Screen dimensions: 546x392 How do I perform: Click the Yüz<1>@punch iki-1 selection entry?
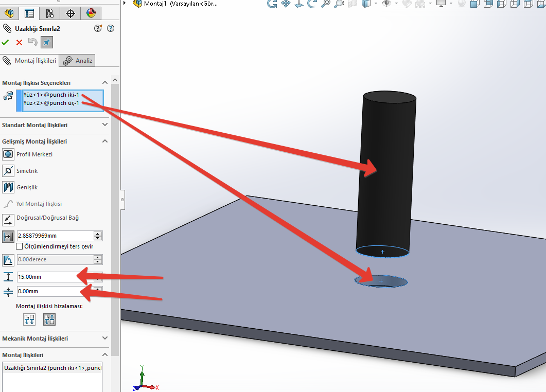click(x=51, y=95)
